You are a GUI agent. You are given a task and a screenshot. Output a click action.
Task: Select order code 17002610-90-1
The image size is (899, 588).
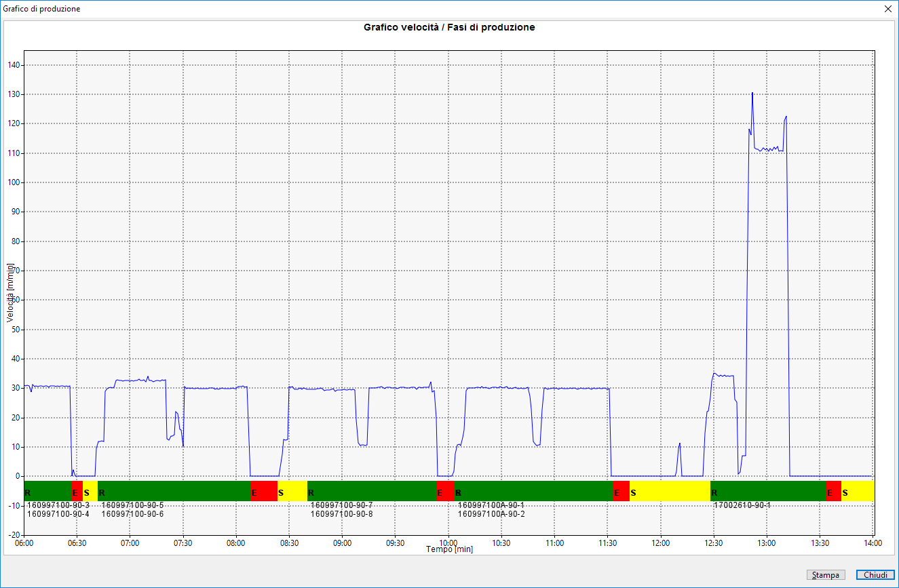tap(742, 505)
